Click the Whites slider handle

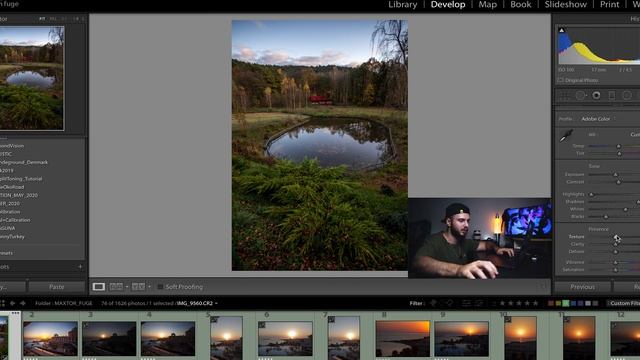(x=626, y=209)
